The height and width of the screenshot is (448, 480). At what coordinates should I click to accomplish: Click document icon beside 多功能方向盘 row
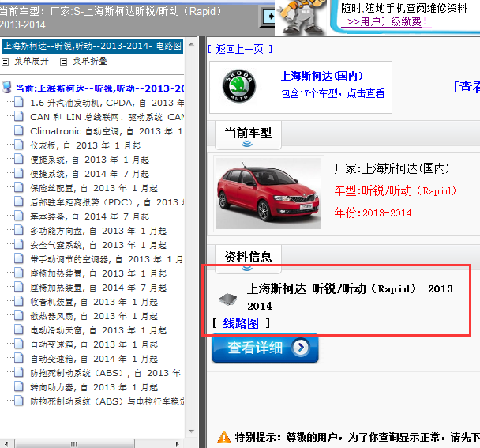point(19,229)
